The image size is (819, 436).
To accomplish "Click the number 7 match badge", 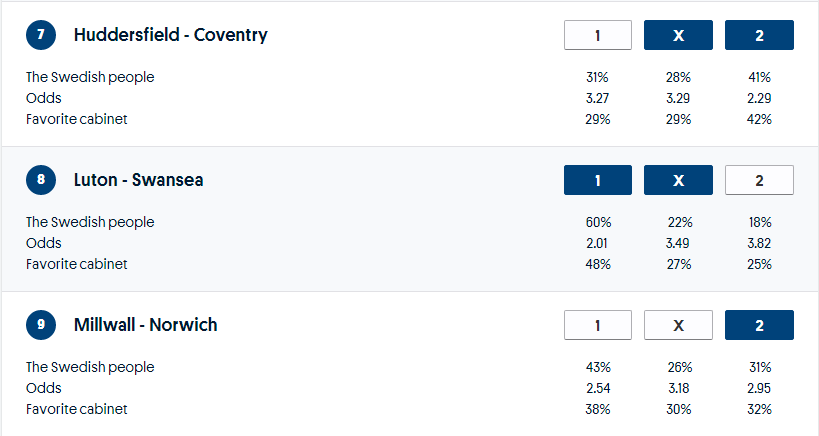I will (40, 36).
